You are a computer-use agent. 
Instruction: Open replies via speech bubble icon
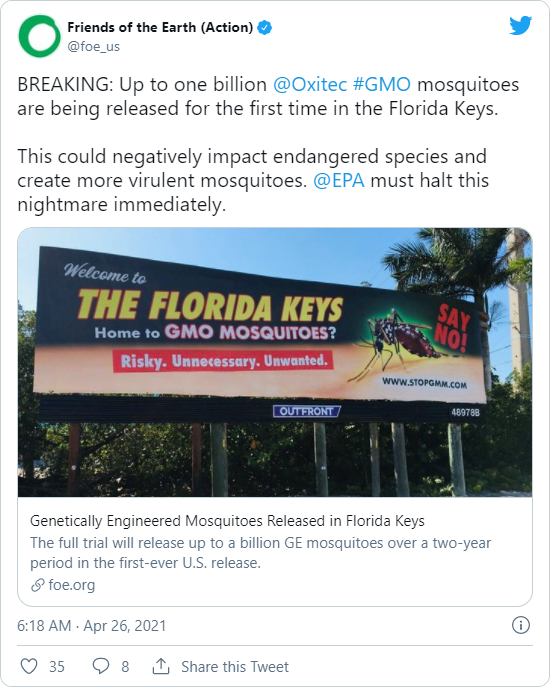(x=101, y=666)
